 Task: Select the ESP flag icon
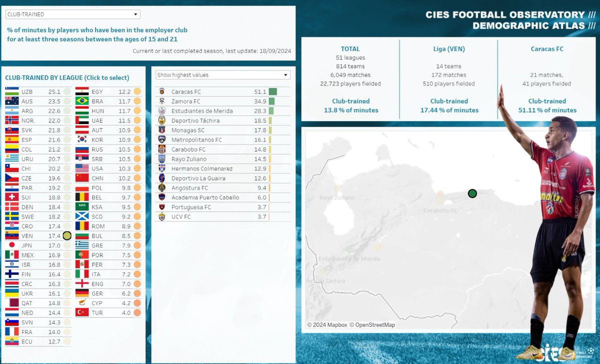[x=11, y=139]
